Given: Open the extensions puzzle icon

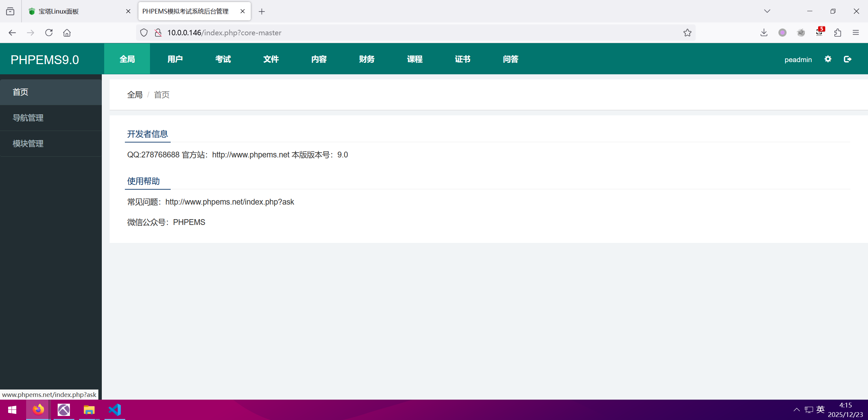Looking at the screenshot, I should 837,33.
